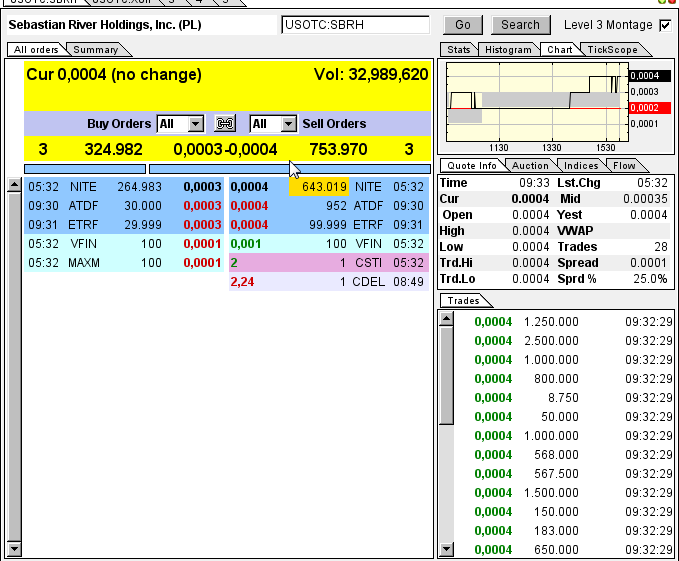Open the Flow tab
Viewport: 679px width, 561px height.
[624, 166]
